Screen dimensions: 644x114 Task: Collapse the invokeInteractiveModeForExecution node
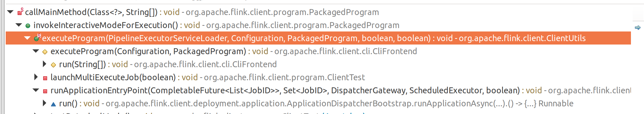(x=19, y=25)
